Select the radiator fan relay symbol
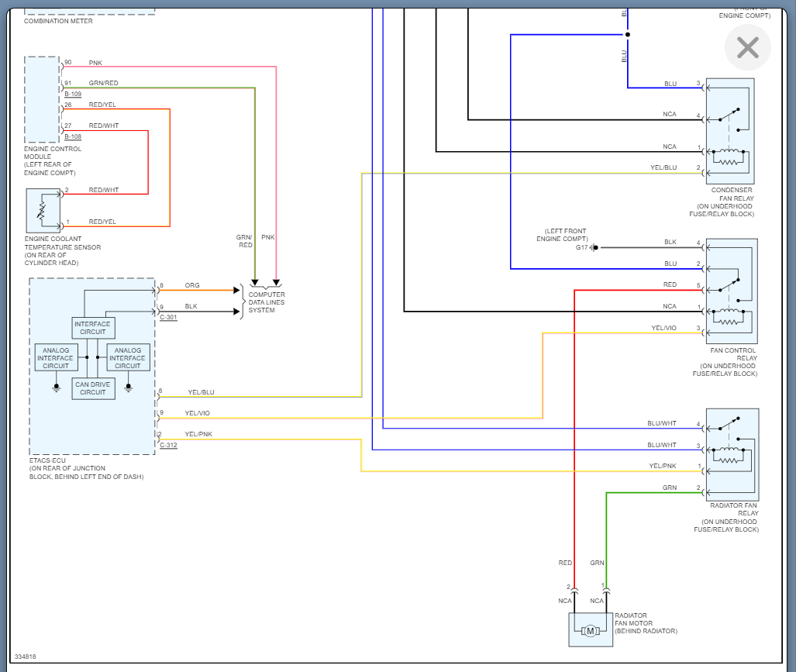This screenshot has width=796, height=672. pos(731,453)
